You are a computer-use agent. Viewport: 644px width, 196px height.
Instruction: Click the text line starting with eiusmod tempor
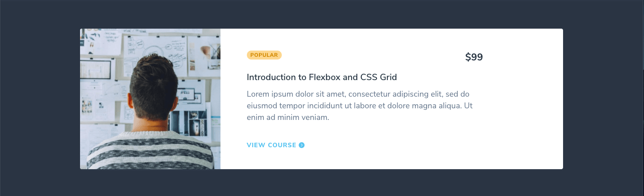360,106
